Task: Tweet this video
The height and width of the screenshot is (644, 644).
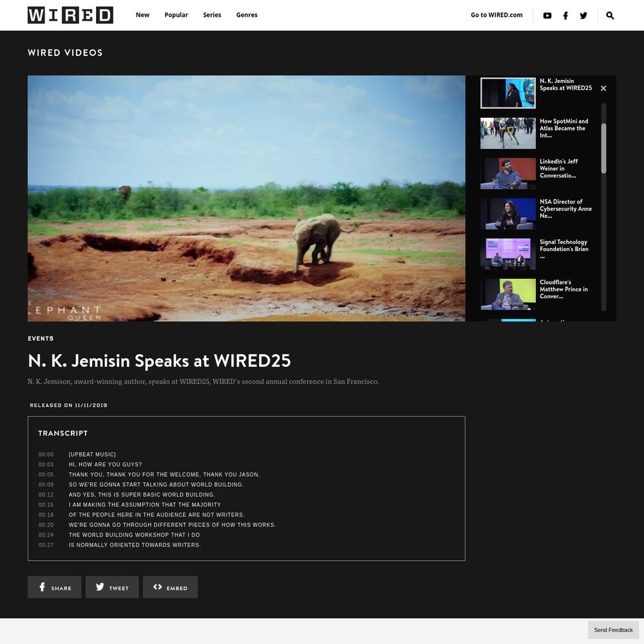Action: 112,587
